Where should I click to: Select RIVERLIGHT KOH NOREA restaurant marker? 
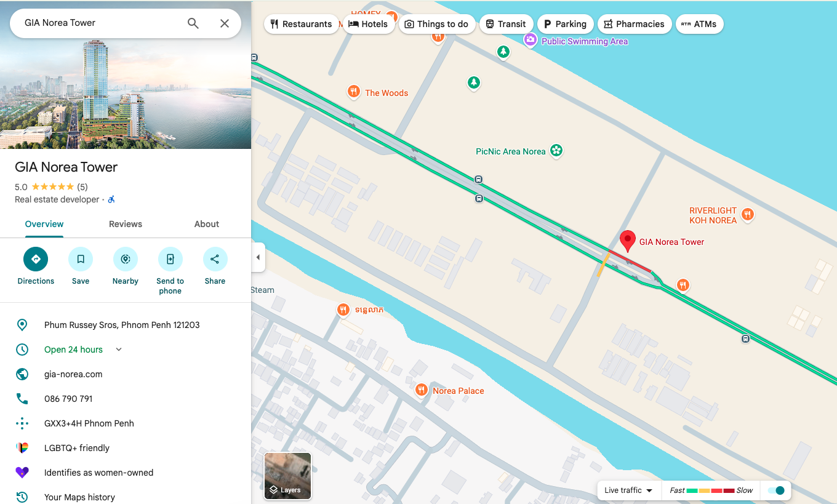click(x=748, y=215)
